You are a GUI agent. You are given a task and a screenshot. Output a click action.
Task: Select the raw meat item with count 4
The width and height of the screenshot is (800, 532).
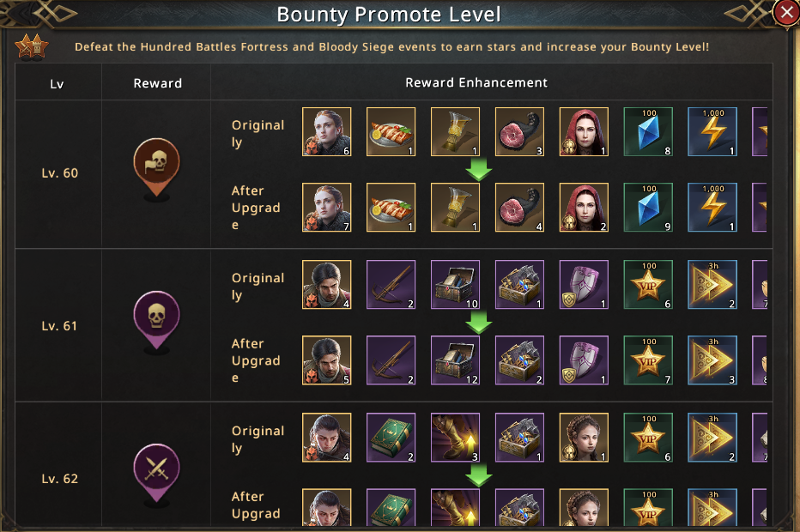pos(519,208)
